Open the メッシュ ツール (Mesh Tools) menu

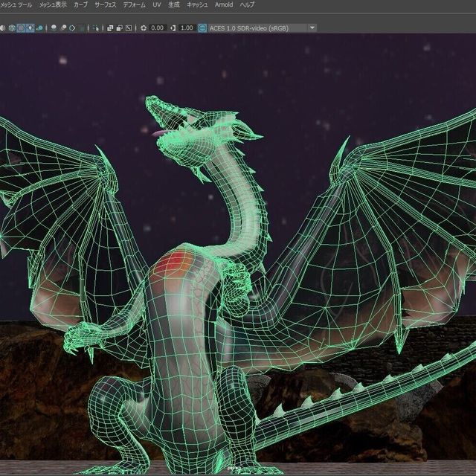point(15,4)
